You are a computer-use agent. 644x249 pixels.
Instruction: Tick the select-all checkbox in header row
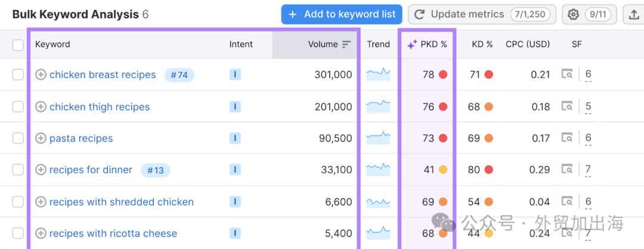18,44
